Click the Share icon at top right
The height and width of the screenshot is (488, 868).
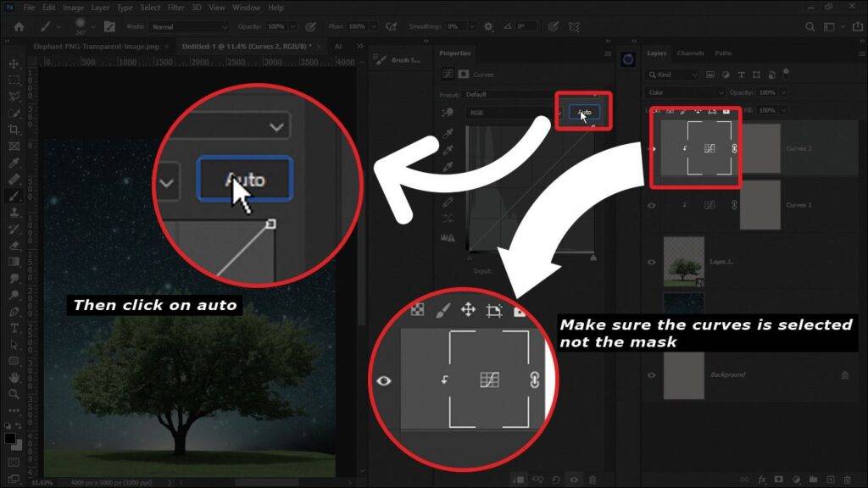(858, 26)
